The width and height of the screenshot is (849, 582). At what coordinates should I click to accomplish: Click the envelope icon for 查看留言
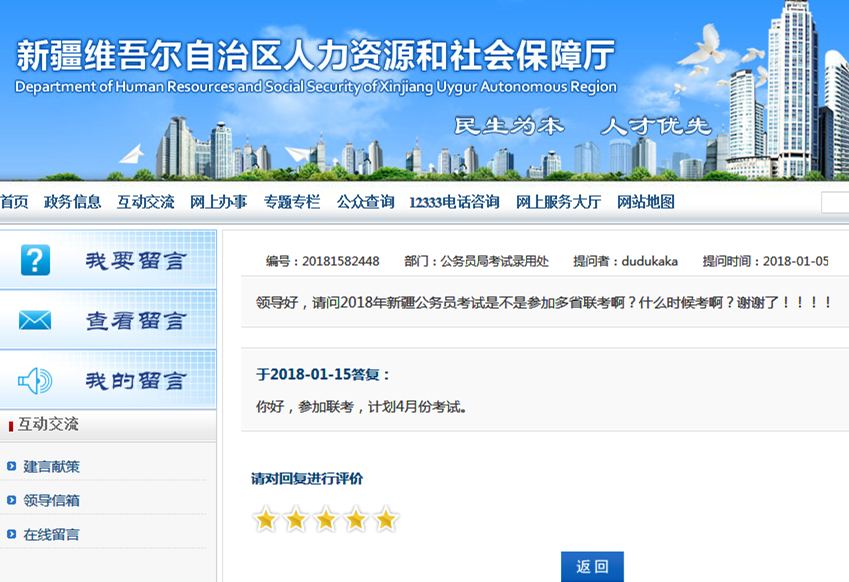35,321
